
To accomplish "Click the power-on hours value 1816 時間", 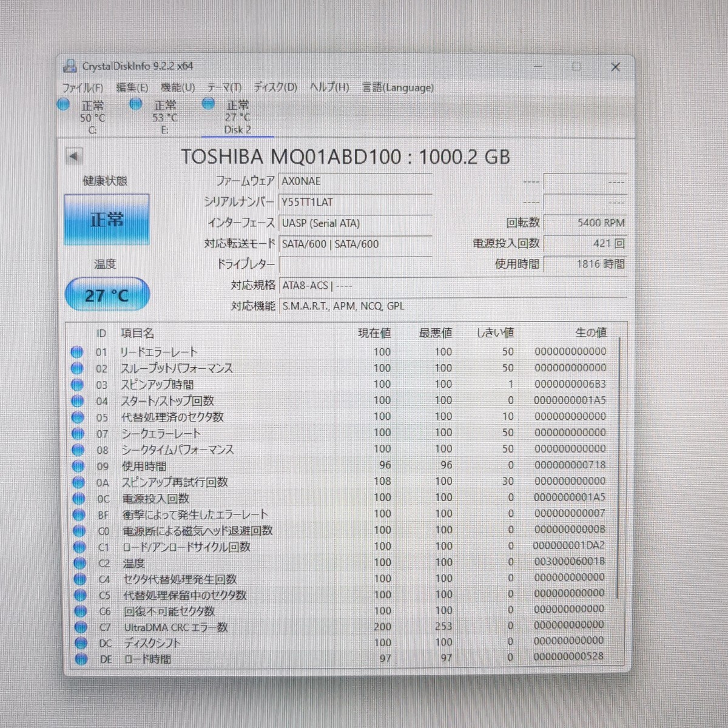I will (x=585, y=264).
